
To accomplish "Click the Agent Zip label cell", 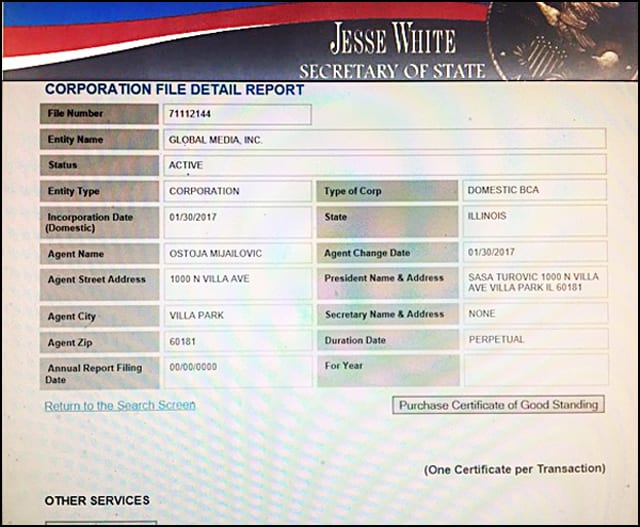I will coord(100,342).
